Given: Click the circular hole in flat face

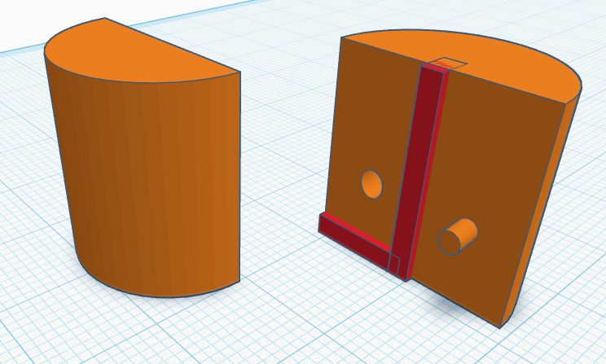Looking at the screenshot, I should (371, 184).
